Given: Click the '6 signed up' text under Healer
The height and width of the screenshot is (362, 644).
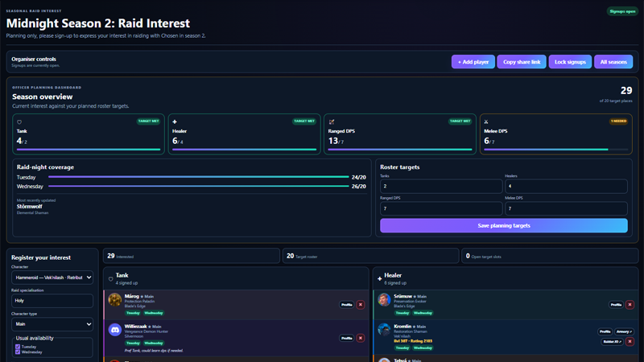Looking at the screenshot, I should point(395,283).
